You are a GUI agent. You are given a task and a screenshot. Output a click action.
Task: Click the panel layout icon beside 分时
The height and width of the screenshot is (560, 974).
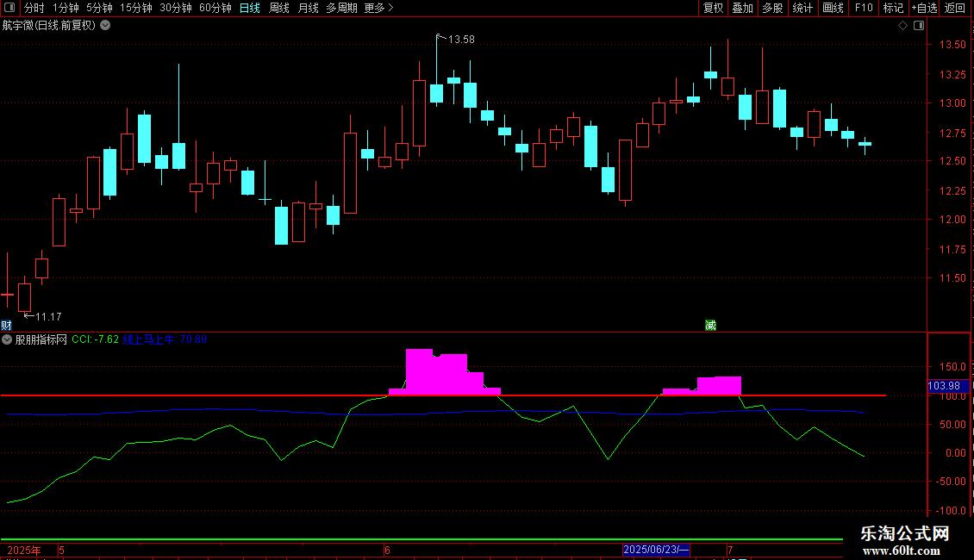tap(9, 8)
